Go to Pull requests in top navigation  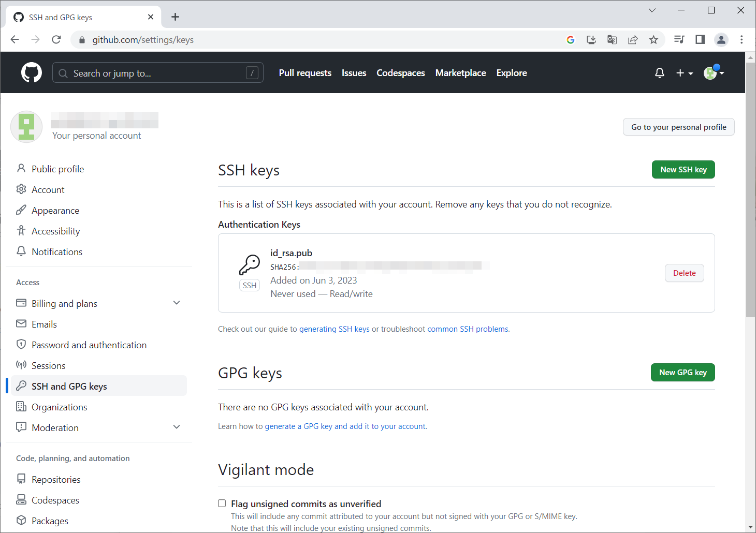305,73
